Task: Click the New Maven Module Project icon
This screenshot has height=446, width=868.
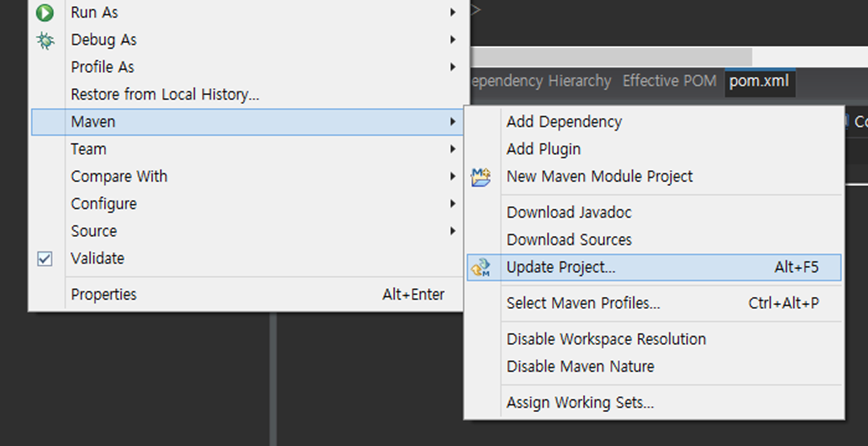Action: point(480,177)
